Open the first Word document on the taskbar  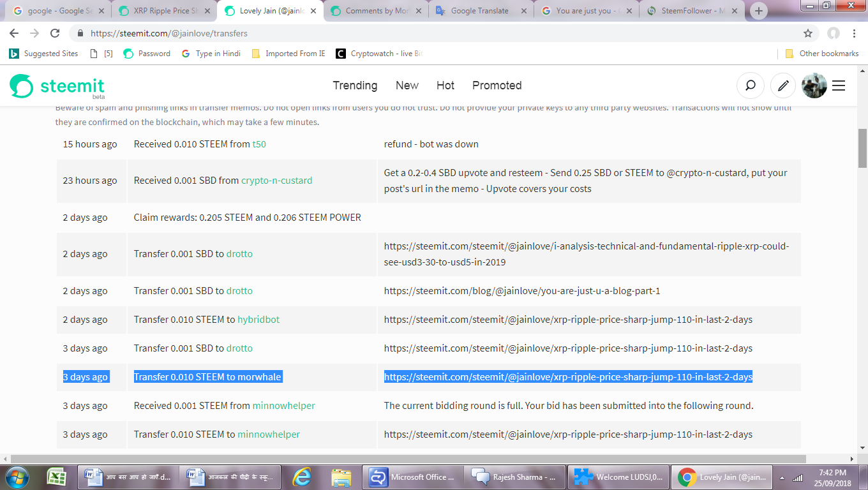[128, 477]
